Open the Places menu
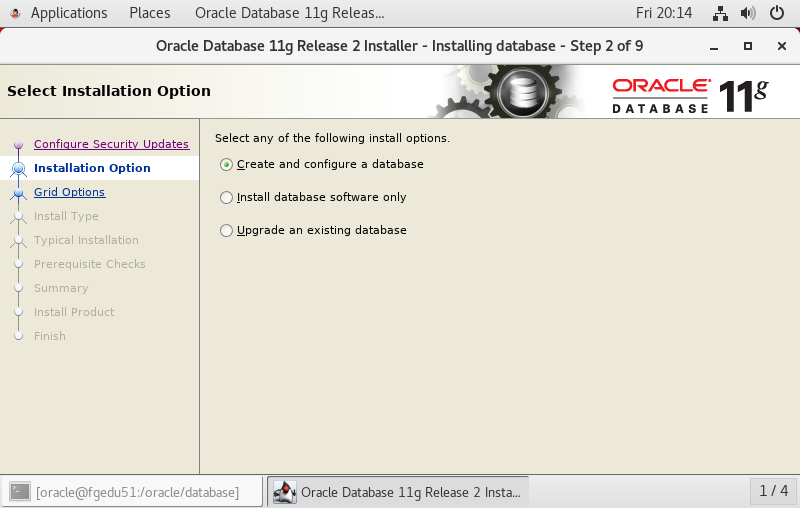The height and width of the screenshot is (508, 800). [x=149, y=13]
